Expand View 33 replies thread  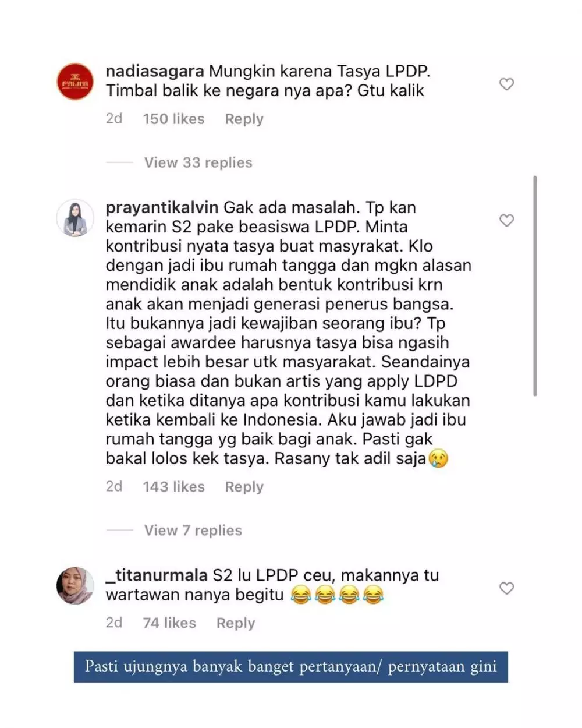(x=198, y=162)
